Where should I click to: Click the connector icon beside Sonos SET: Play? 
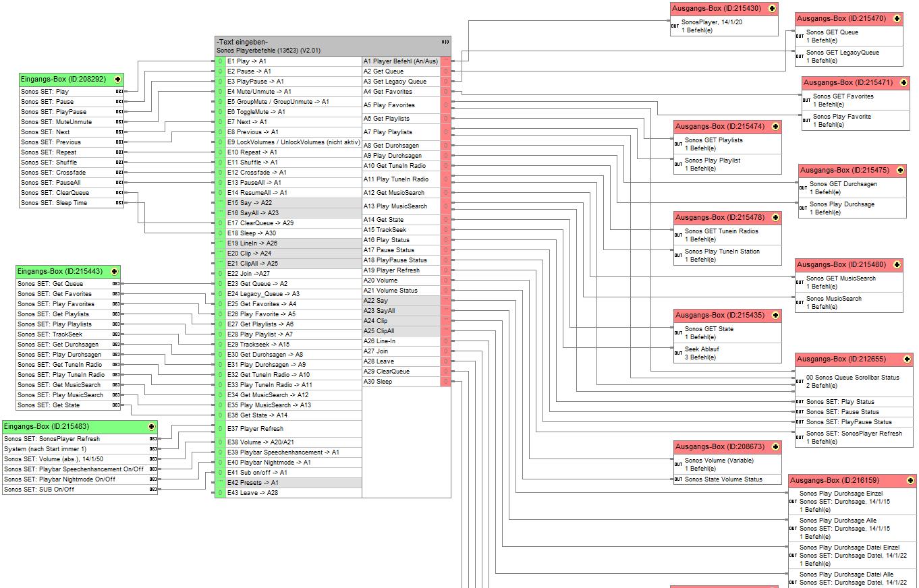tap(119, 92)
